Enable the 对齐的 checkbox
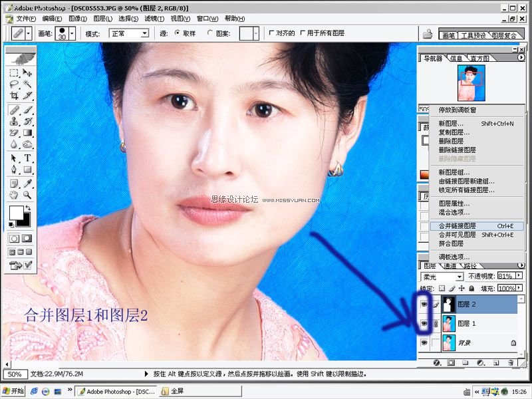The image size is (532, 399). [x=271, y=33]
